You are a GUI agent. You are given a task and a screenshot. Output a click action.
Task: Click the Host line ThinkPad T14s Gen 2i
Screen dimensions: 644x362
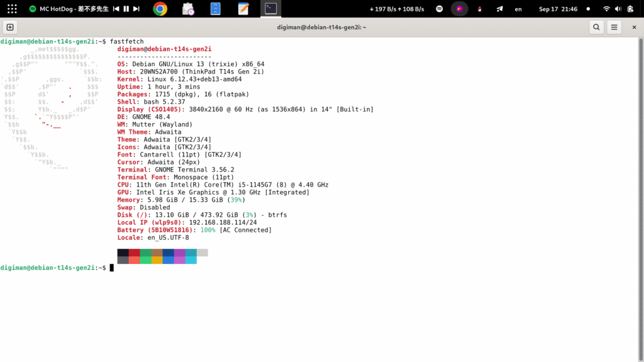click(x=191, y=72)
